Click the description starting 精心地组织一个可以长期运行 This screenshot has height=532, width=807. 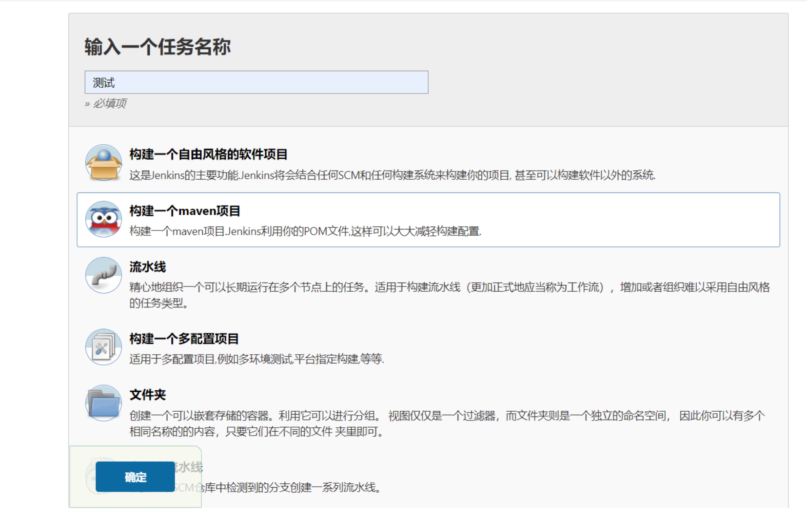coord(450,295)
